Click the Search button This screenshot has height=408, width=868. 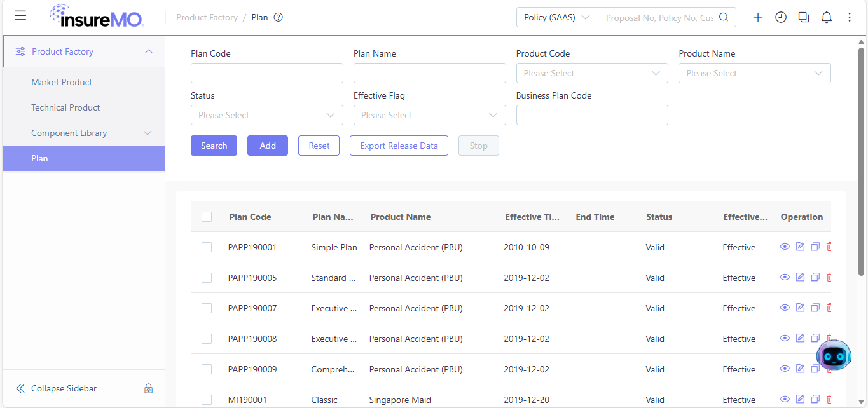214,146
